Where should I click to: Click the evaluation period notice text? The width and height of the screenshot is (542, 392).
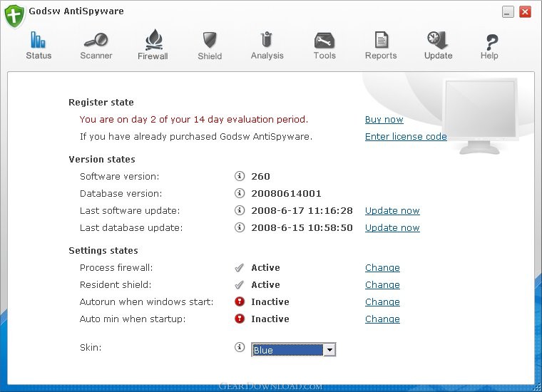(x=193, y=120)
